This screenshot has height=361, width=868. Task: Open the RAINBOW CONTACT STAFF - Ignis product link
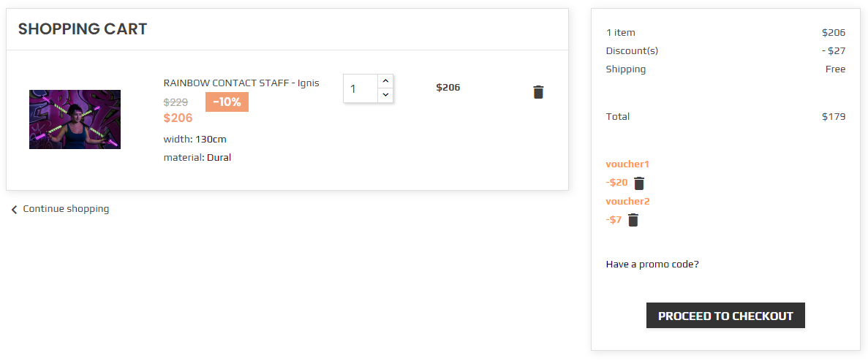click(x=241, y=83)
